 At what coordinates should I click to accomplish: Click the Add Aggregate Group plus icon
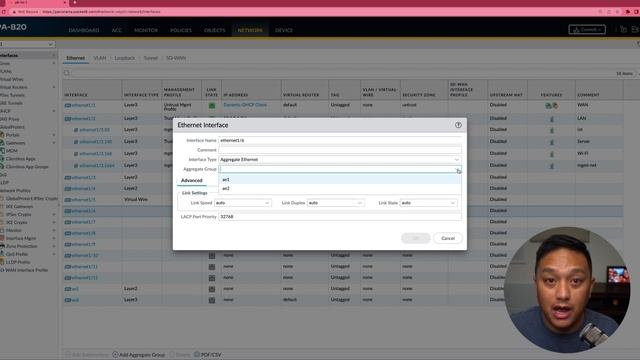115,355
